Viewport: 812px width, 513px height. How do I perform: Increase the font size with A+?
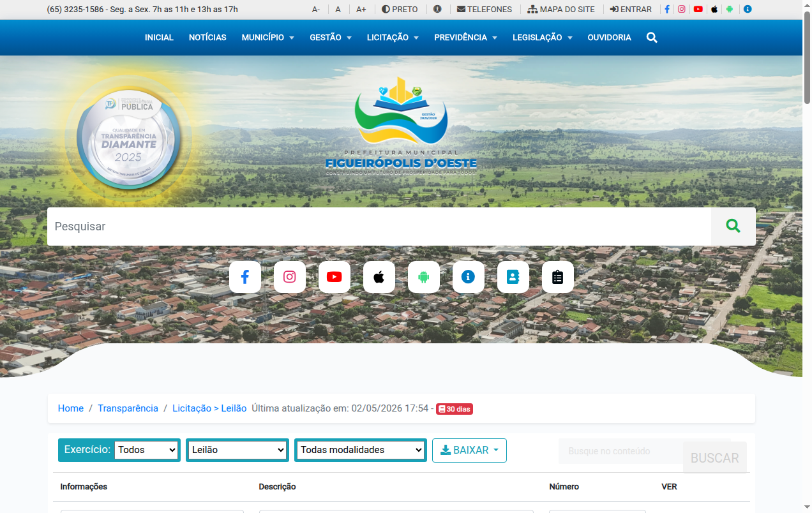pyautogui.click(x=361, y=10)
